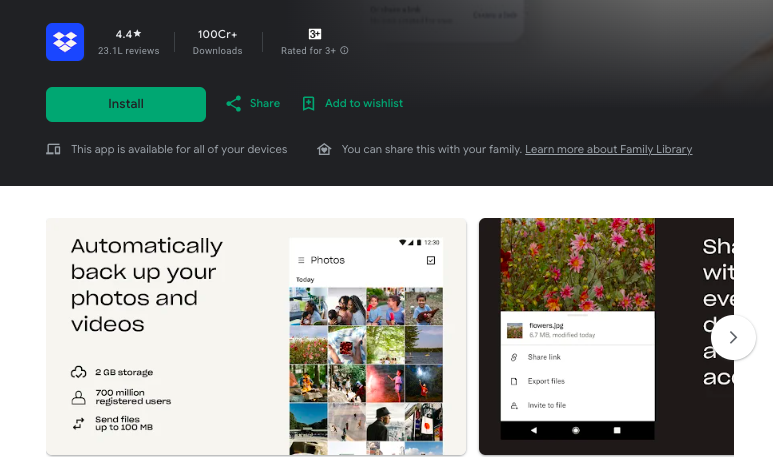Open the content rating info icon
This screenshot has height=471, width=773.
point(344,50)
